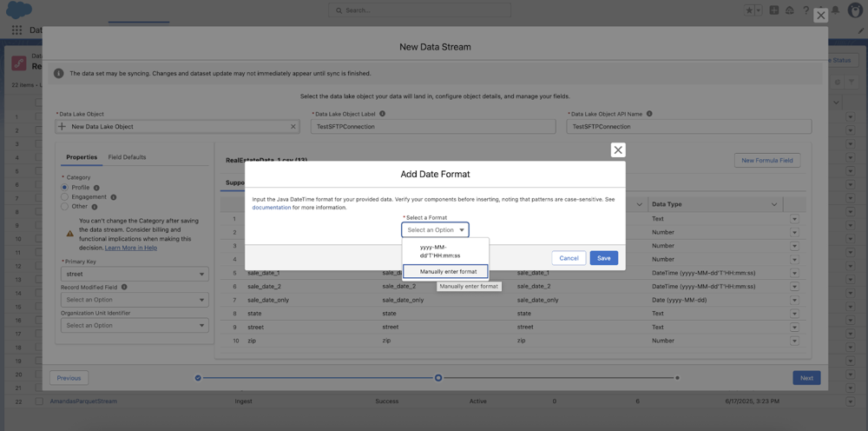The image size is (868, 431).
Task: Expand the Primary Key street dropdown
Action: coord(135,275)
